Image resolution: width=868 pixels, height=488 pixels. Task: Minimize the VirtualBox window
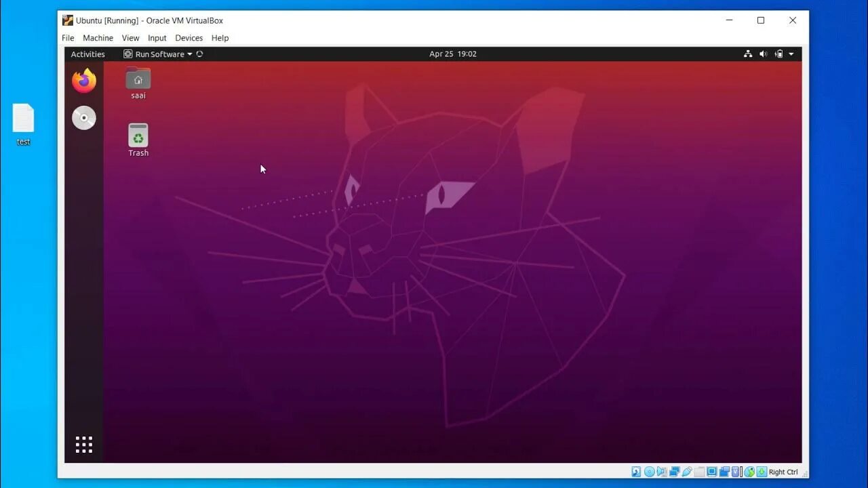[x=730, y=20]
